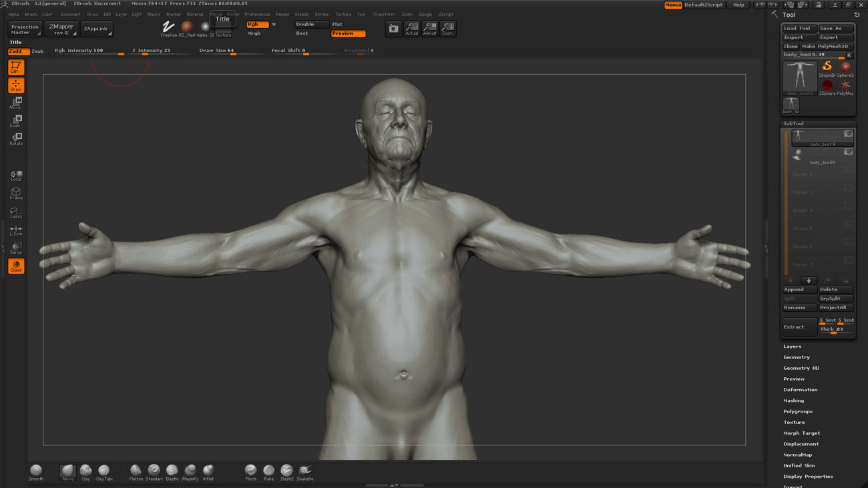
Task: Click the AAHalf zoom icon
Action: [x=429, y=29]
